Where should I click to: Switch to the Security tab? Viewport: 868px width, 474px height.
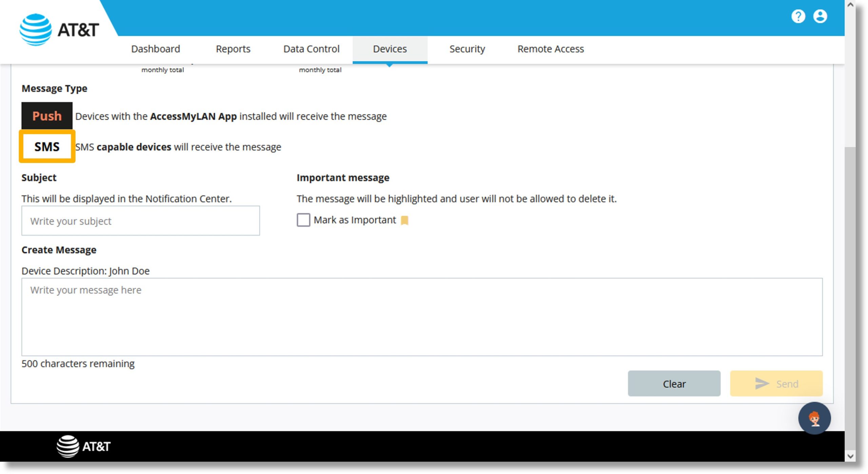468,48
